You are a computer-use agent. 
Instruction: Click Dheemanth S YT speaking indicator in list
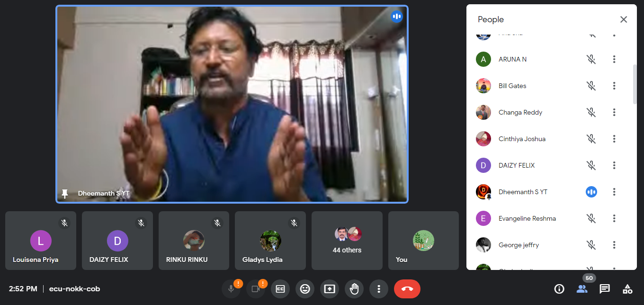point(591,192)
